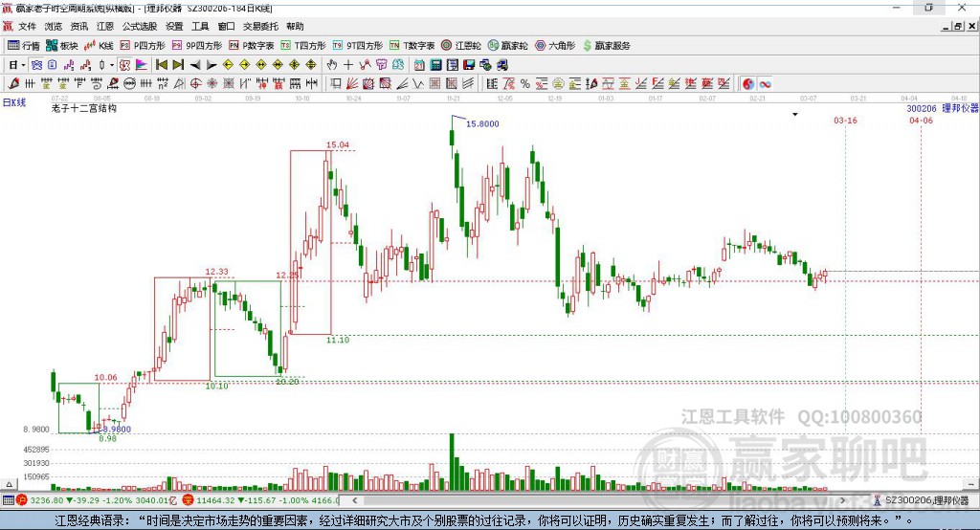Viewport: 980px width, 530px height.
Task: Open the 行情 market quotes view
Action: 24,46
